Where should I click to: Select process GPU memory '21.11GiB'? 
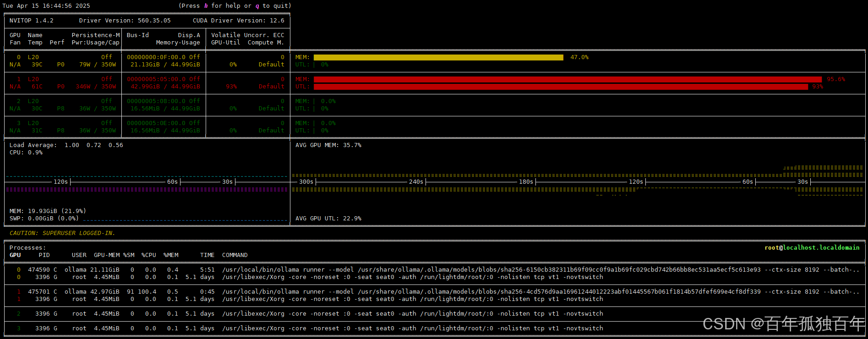click(x=105, y=270)
